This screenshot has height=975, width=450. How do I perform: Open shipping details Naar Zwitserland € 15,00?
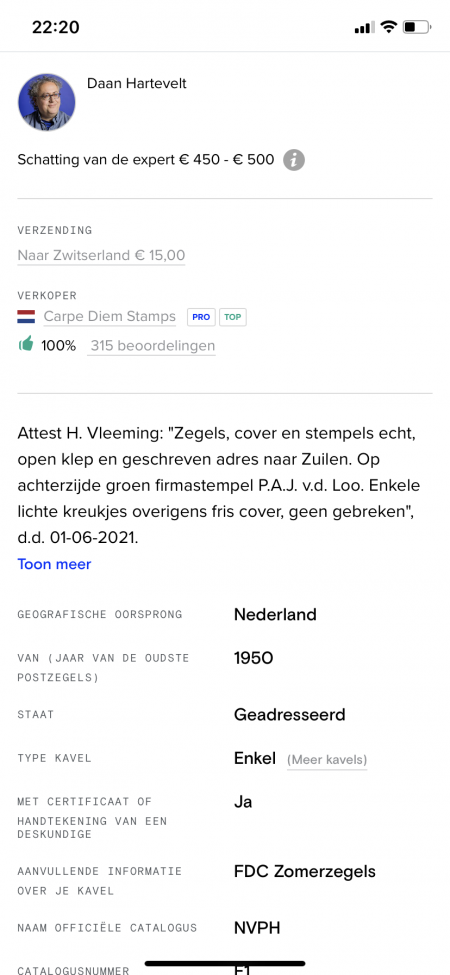[101, 256]
